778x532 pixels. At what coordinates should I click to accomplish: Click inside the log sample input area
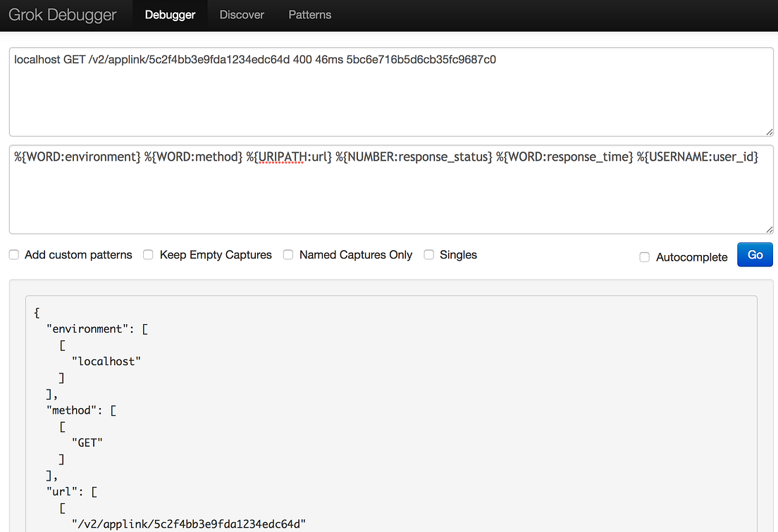[x=388, y=92]
